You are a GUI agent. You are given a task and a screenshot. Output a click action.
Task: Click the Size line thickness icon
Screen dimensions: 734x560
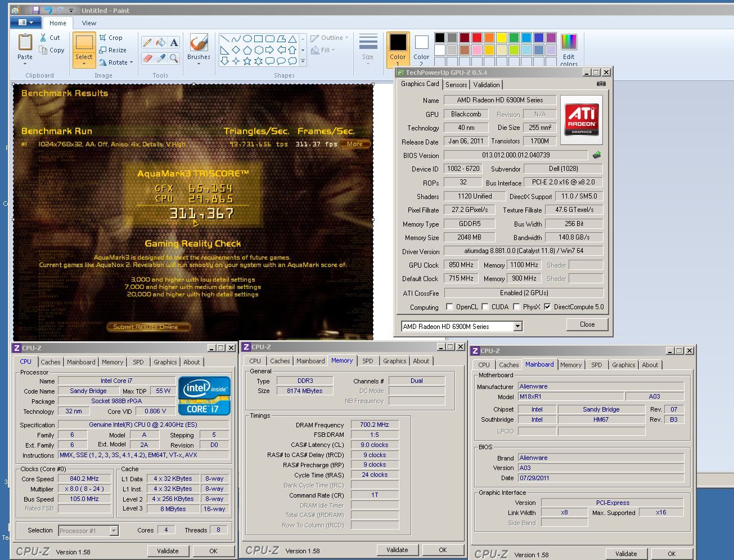pyautogui.click(x=368, y=43)
